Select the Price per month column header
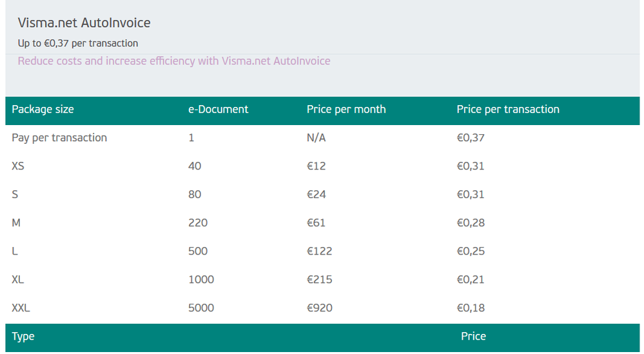Screen dimensions: 644x354 [346, 110]
